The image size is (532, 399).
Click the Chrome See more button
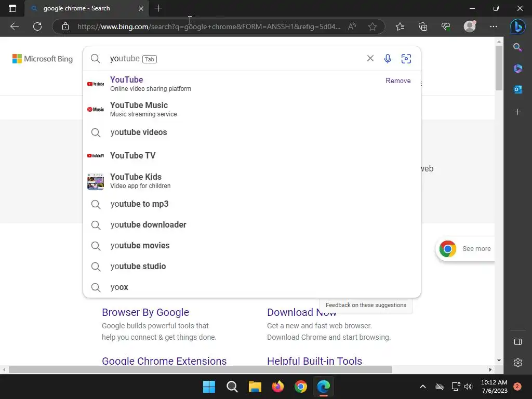[x=465, y=249]
